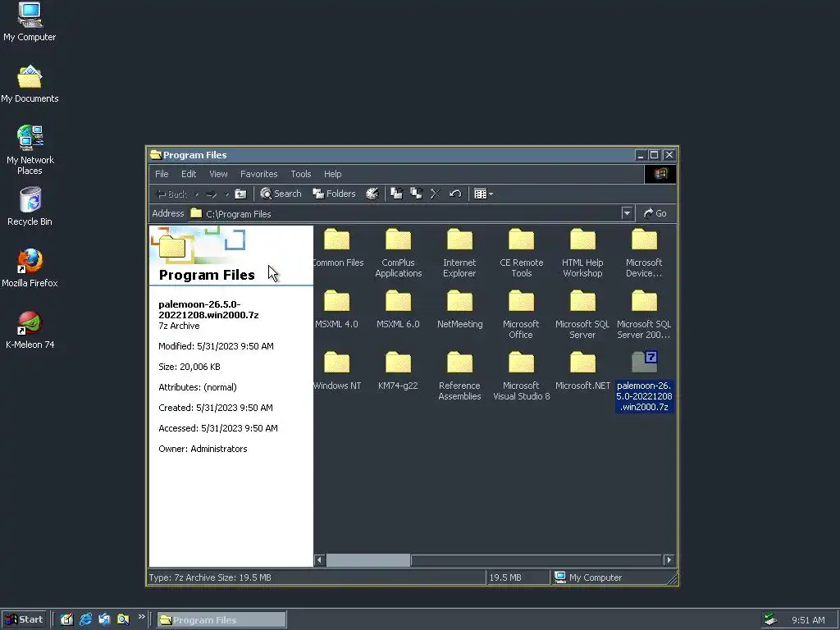
Task: Toggle the Folders pane button
Action: tap(335, 194)
